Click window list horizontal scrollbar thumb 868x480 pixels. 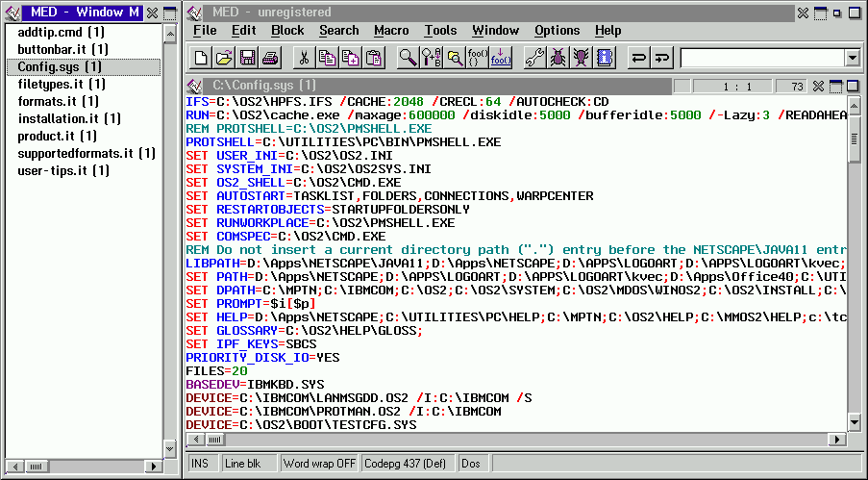point(36,467)
